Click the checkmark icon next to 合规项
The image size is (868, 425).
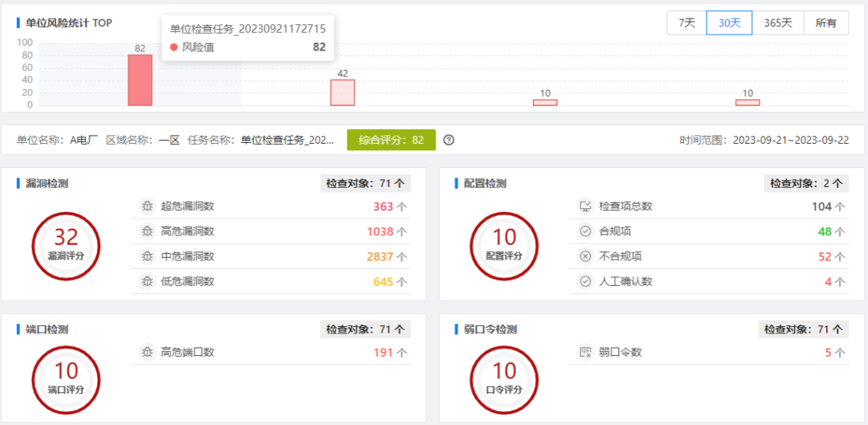[x=585, y=231]
